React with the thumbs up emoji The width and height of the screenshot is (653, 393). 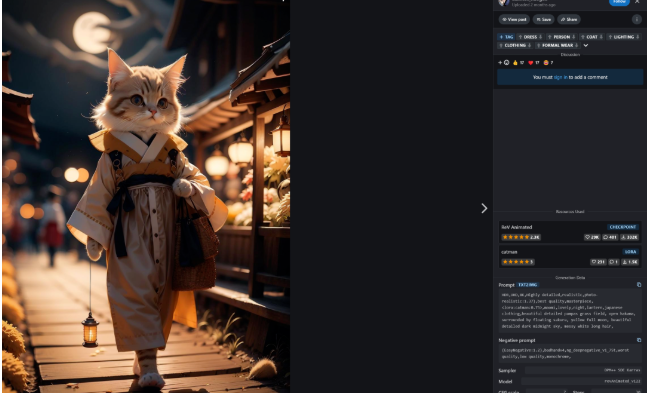(x=518, y=62)
